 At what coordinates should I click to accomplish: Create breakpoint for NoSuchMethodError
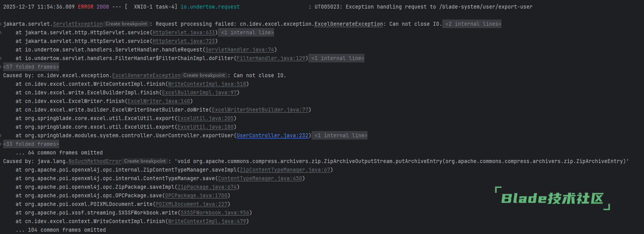(x=145, y=161)
